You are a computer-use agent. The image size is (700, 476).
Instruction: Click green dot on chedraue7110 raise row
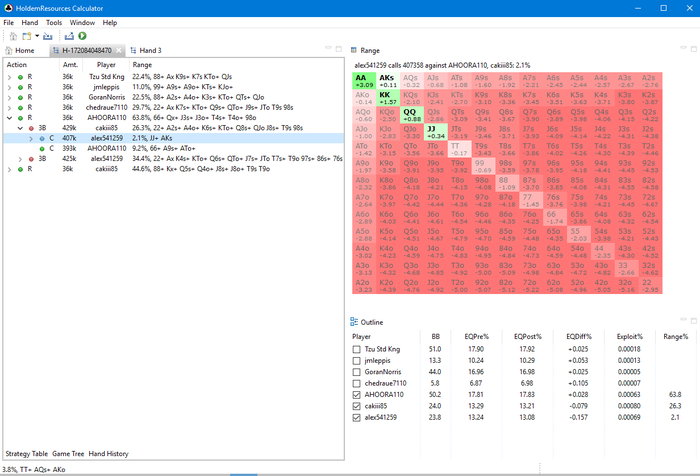(21, 108)
